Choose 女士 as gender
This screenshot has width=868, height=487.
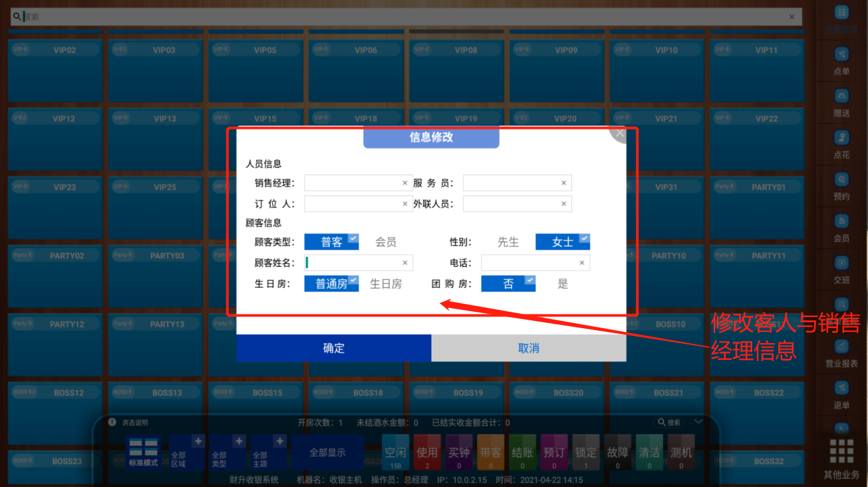pos(563,242)
